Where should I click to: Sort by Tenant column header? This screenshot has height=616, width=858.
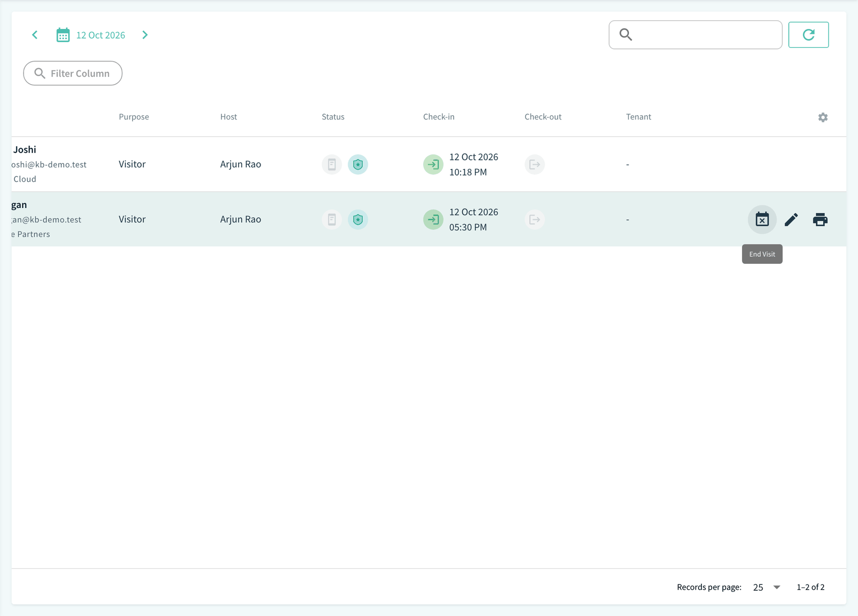tap(639, 117)
